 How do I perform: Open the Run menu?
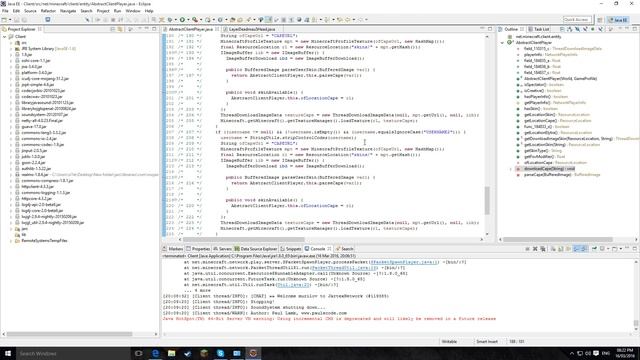point(118,11)
